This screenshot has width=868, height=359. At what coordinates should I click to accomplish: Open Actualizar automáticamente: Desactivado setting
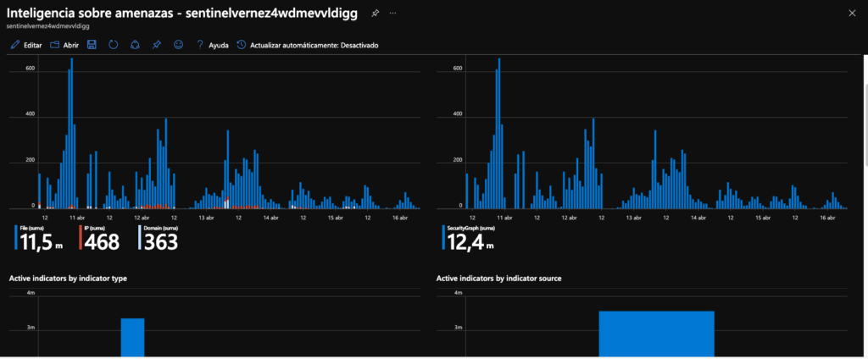pyautogui.click(x=307, y=45)
